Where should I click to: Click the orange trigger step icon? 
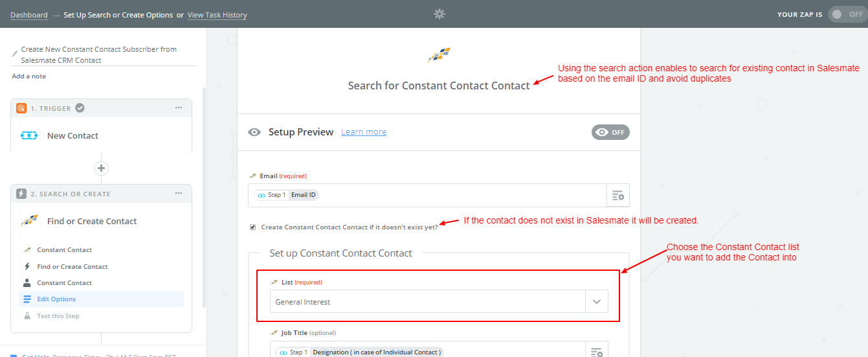tap(21, 108)
